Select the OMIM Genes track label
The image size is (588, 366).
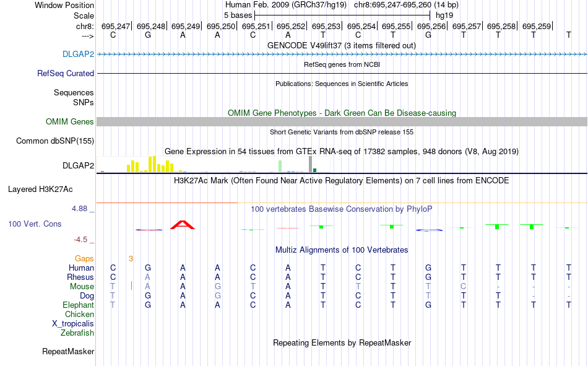pos(69,121)
